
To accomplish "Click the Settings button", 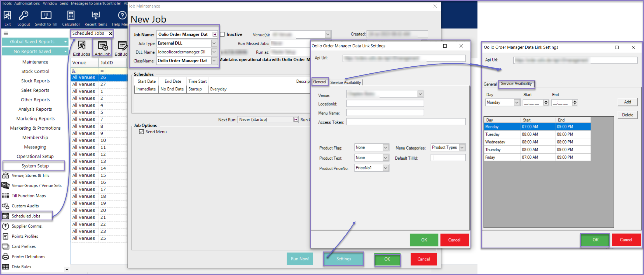I will click(x=344, y=259).
